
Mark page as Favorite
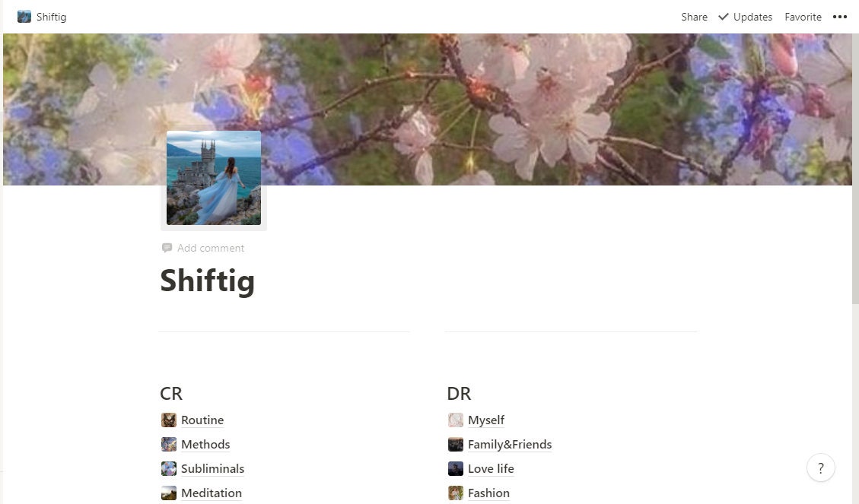pos(803,17)
